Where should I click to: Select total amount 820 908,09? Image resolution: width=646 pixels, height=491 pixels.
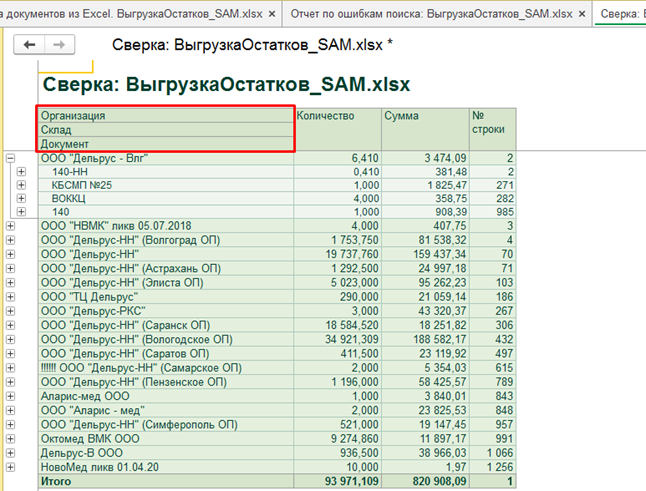[425, 481]
